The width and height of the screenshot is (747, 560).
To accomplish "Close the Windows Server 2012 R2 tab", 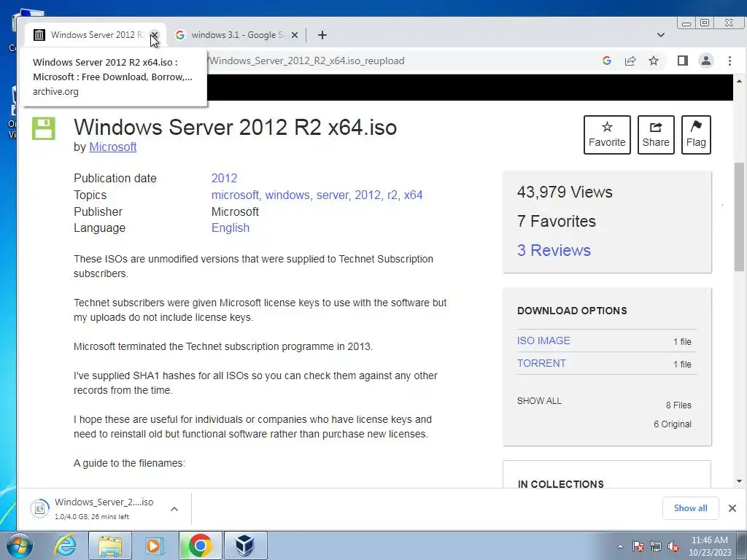I will click(154, 35).
